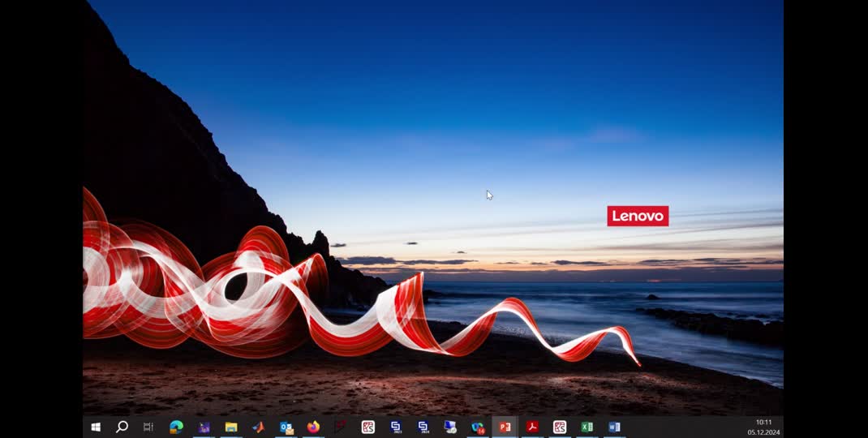Image resolution: width=868 pixels, height=438 pixels.
Task: Open Firefox browser from the taskbar
Action: pyautogui.click(x=313, y=427)
